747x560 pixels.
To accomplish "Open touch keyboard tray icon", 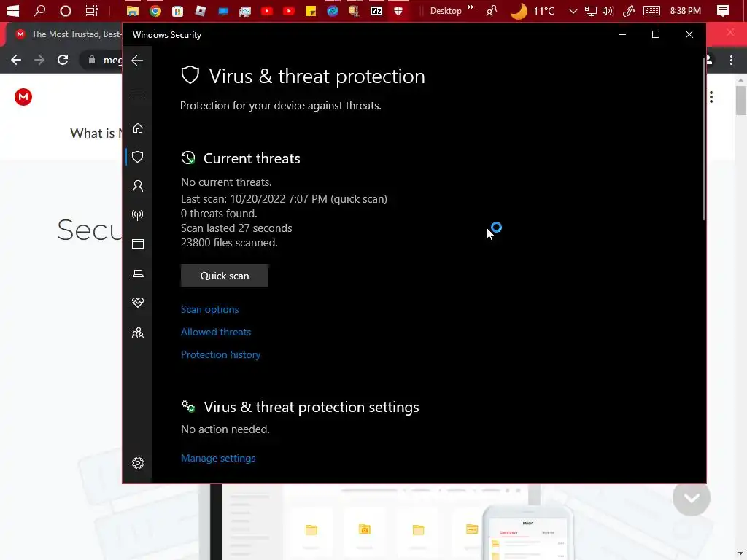I will tap(651, 10).
